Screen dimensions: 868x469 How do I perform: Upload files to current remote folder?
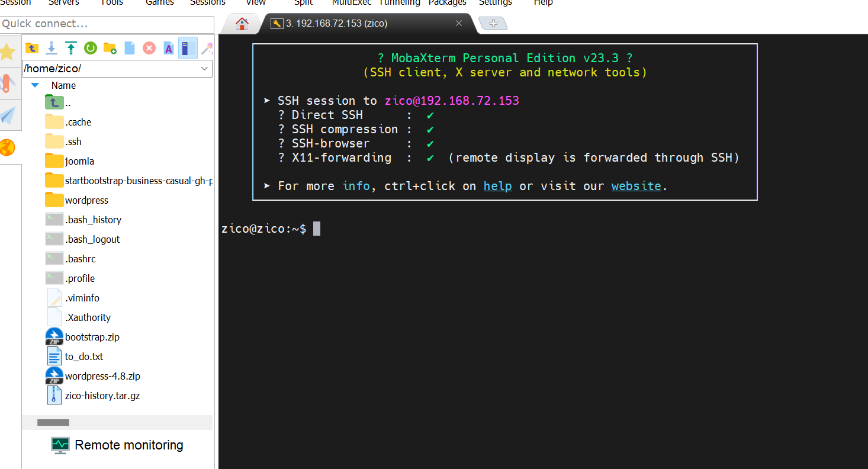[x=71, y=48]
